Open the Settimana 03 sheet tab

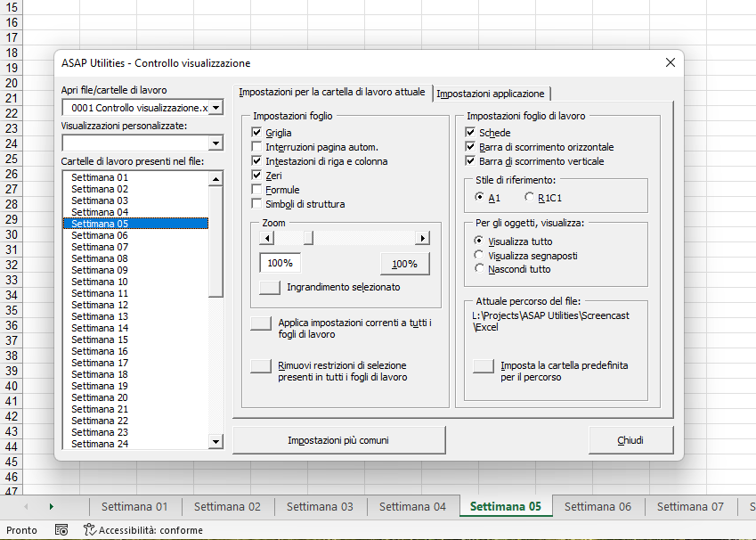[320, 507]
